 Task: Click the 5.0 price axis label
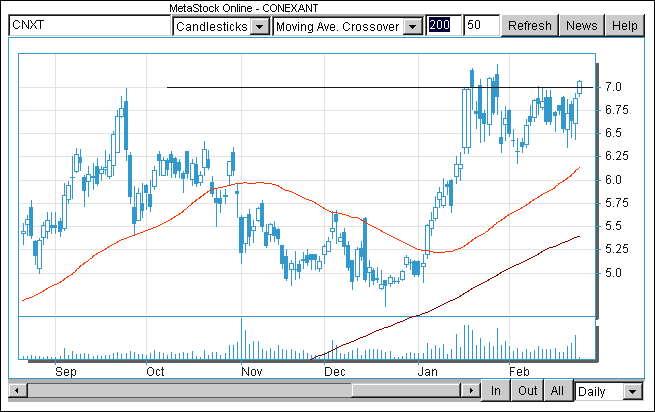click(x=613, y=273)
